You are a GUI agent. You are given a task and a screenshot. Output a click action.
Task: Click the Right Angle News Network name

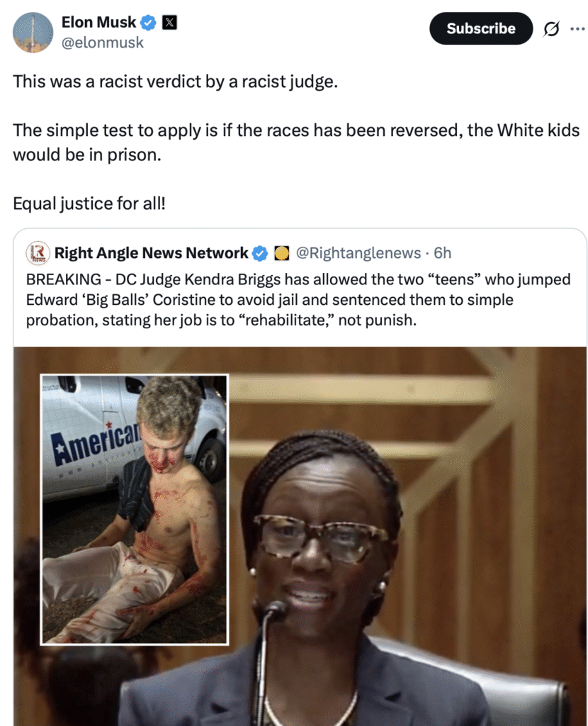pos(152,253)
